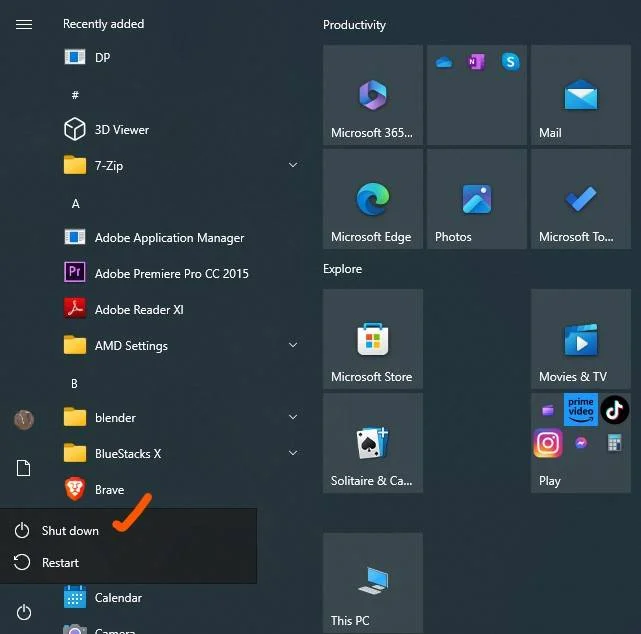Open the Microsoft 365 tile
Viewport: 641px width, 634px height.
(373, 95)
